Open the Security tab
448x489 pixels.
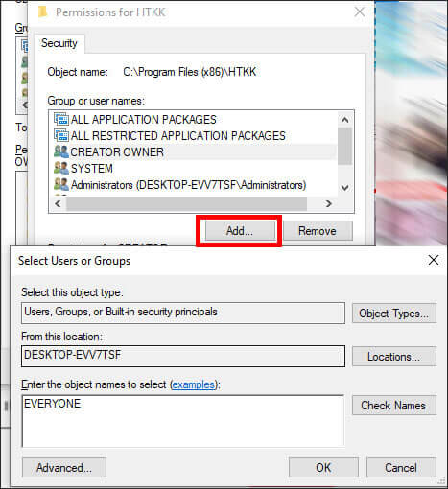[59, 43]
